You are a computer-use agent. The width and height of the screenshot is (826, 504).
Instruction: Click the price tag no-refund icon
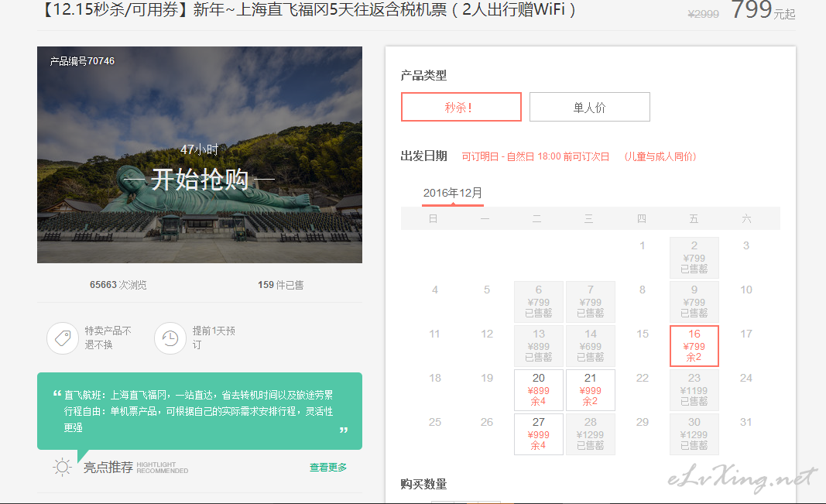click(x=63, y=338)
